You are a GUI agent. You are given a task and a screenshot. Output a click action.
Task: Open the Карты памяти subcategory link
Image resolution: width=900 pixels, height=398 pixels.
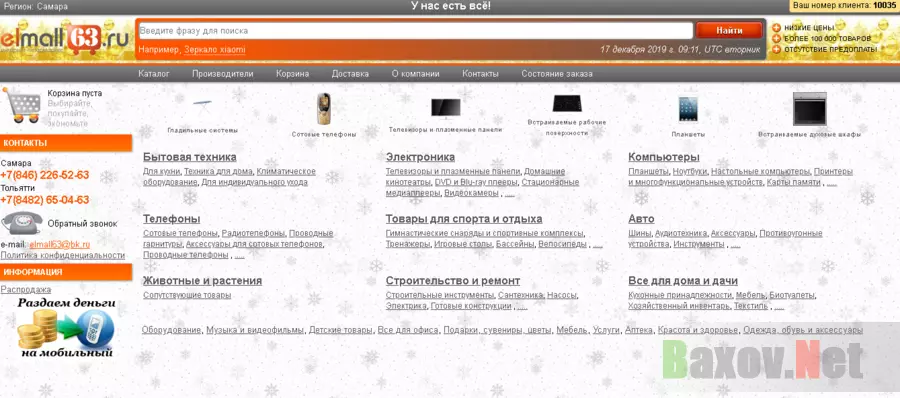[793, 182]
